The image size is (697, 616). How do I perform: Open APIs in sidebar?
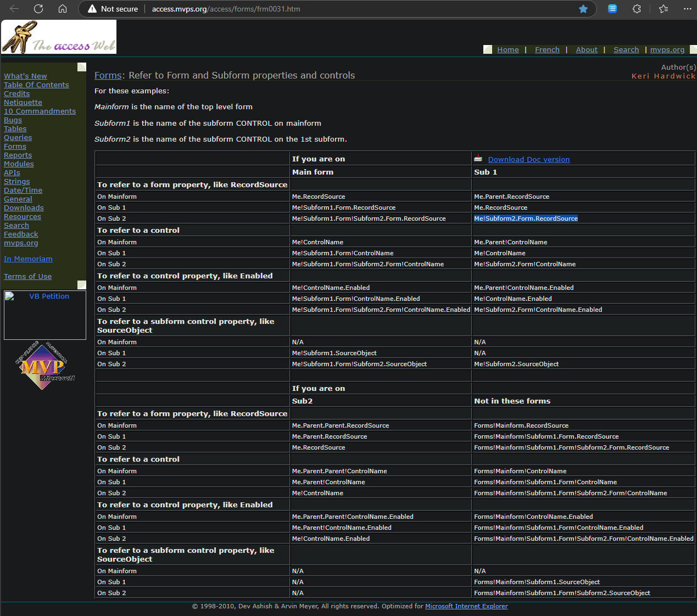12,172
